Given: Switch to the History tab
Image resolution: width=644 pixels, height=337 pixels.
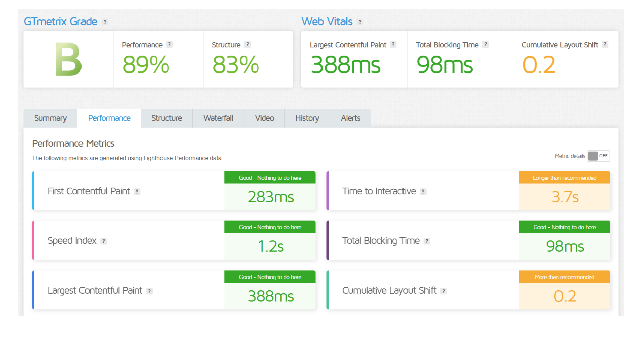Looking at the screenshot, I should 307,118.
